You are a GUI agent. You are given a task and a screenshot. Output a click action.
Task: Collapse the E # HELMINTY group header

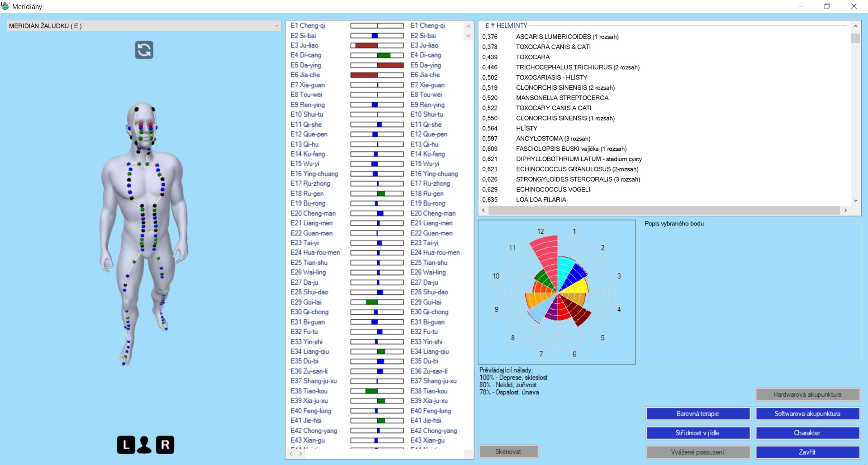[x=506, y=26]
